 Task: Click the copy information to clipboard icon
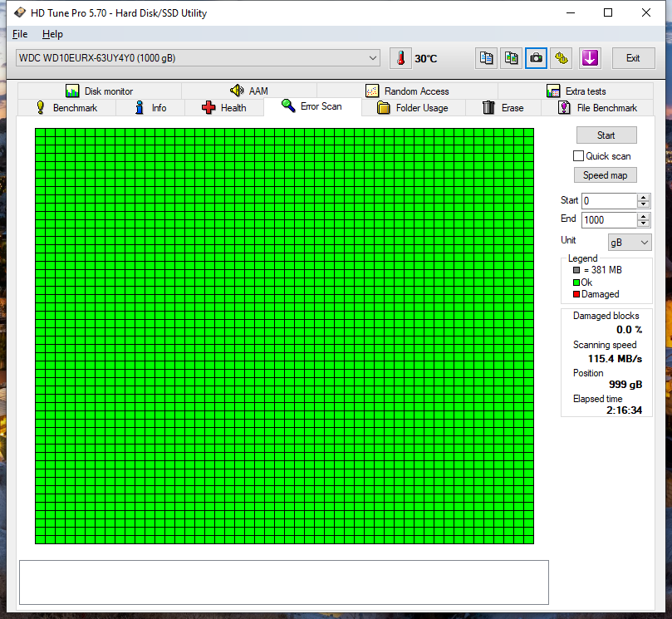point(486,58)
